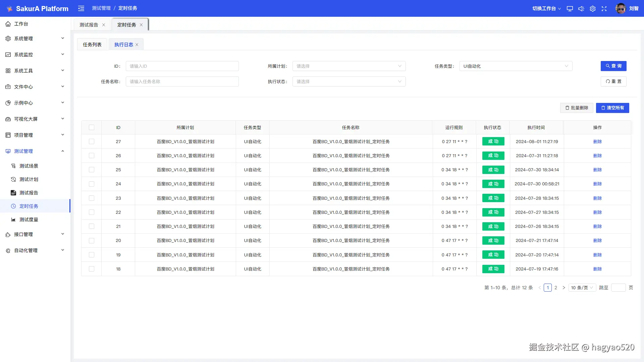This screenshot has height=362, width=644.
Task: Switch to the 任务列表 tab
Action: pos(92,45)
